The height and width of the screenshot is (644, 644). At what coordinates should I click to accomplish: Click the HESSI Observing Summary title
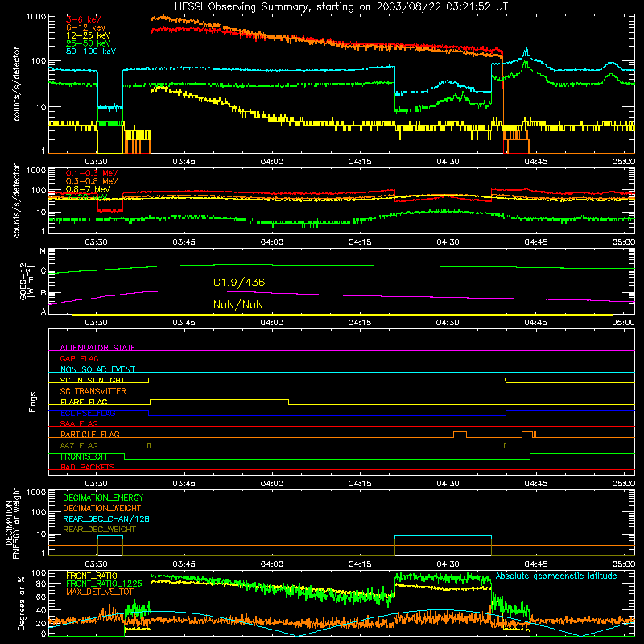click(341, 7)
